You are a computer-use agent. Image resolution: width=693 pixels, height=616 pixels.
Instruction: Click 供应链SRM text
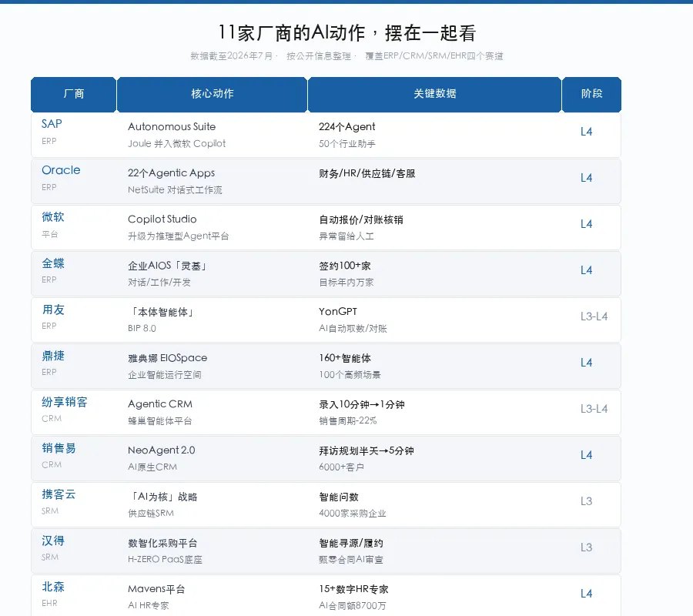(x=151, y=514)
